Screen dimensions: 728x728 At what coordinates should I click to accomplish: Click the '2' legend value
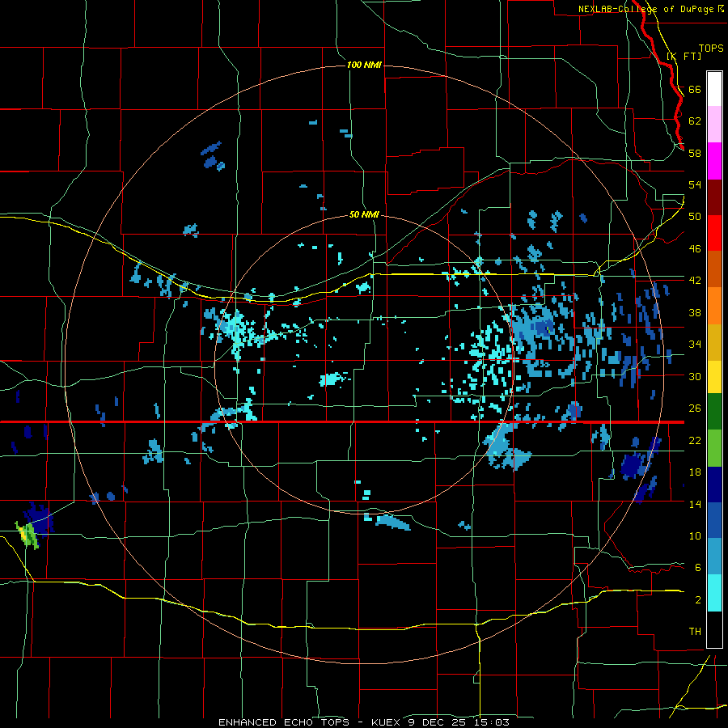point(698,600)
